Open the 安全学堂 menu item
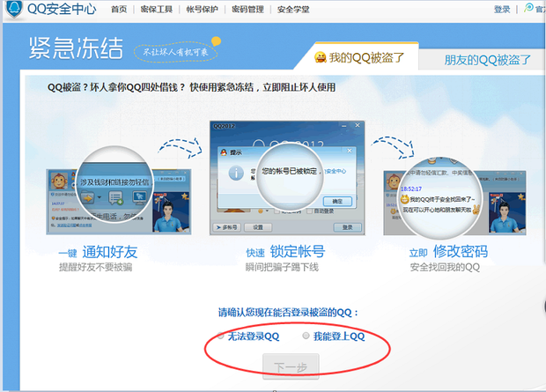Image resolution: width=546 pixels, height=392 pixels. click(x=293, y=10)
